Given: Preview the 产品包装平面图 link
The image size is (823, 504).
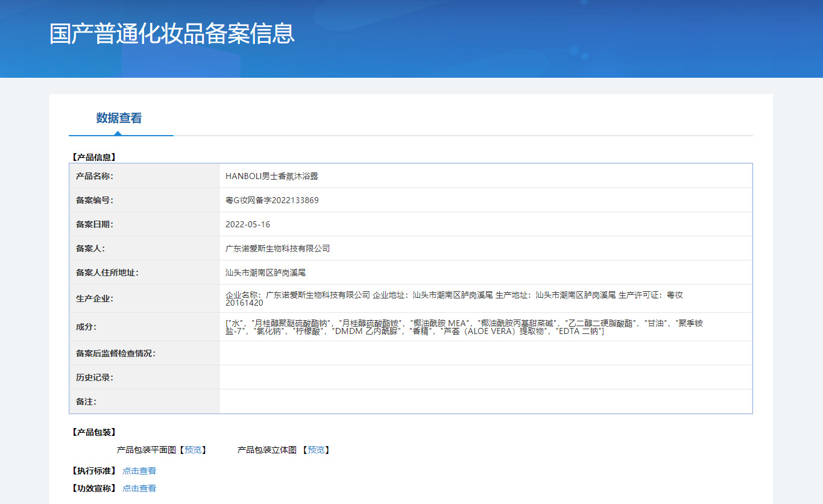Looking at the screenshot, I should [x=193, y=450].
